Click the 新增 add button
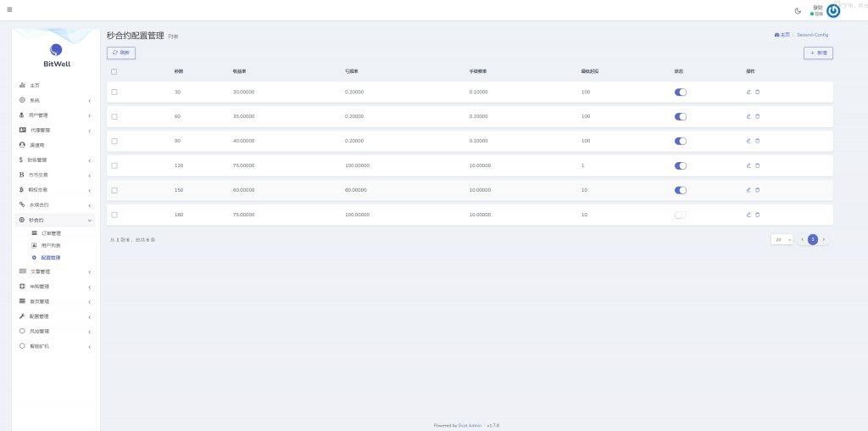The height and width of the screenshot is (431, 868). 818,53
